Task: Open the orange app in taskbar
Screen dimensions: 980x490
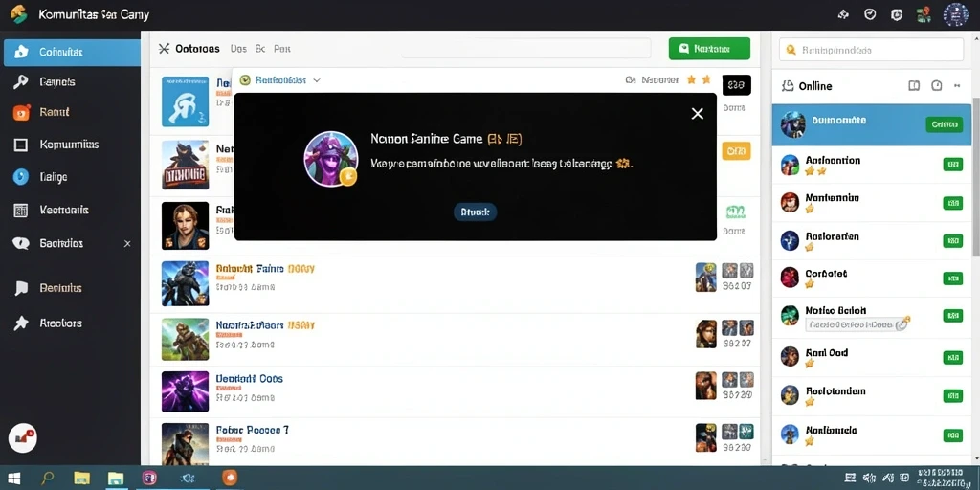Action: tap(230, 479)
